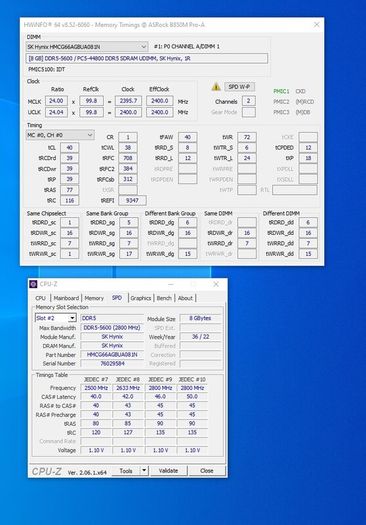Viewport: 366px width, 525px height.
Task: Open the About tab in CPU-Z
Action: point(185,298)
